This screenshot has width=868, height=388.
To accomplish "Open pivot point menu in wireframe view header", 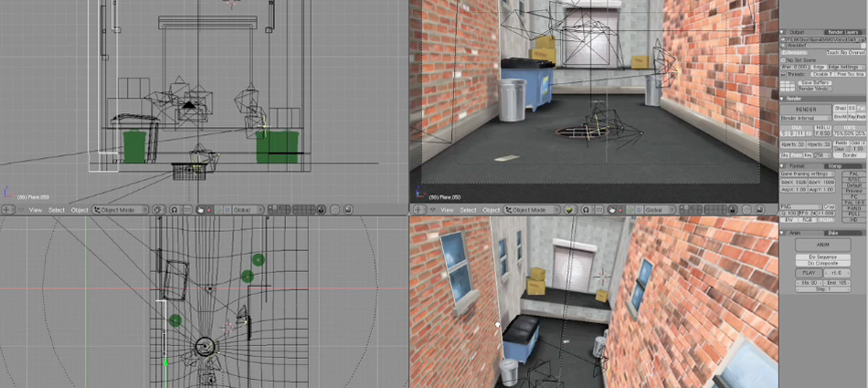I will (x=175, y=210).
